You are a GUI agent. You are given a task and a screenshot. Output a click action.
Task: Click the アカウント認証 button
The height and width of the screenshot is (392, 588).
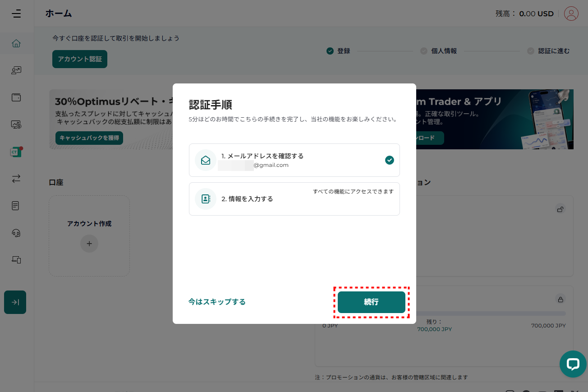80,59
